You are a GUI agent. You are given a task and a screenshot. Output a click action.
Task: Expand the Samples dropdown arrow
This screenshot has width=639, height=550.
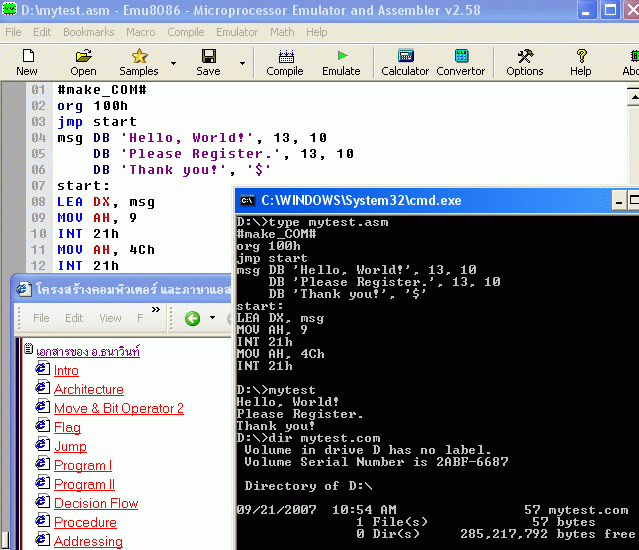tap(173, 63)
